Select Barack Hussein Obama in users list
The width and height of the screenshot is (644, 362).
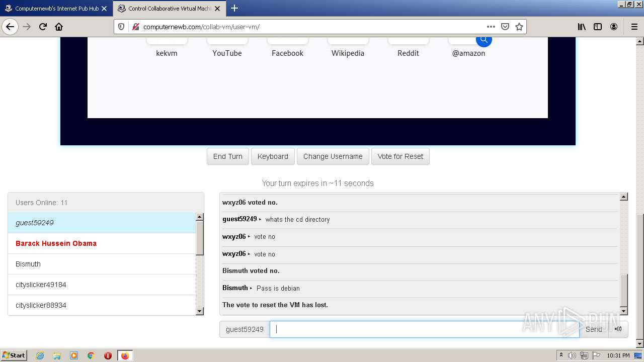coord(102,243)
